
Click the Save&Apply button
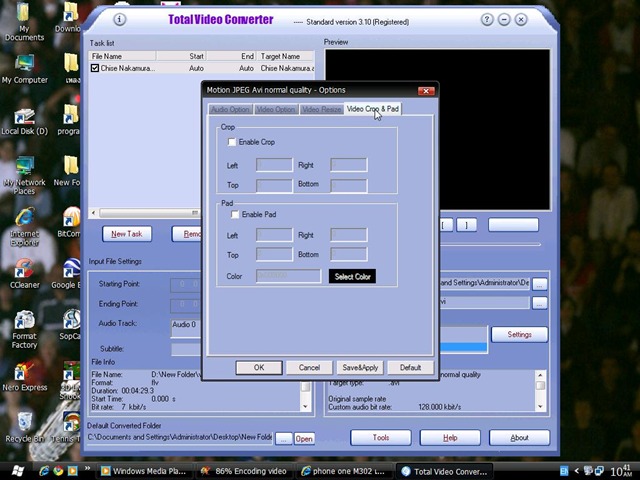tap(360, 367)
